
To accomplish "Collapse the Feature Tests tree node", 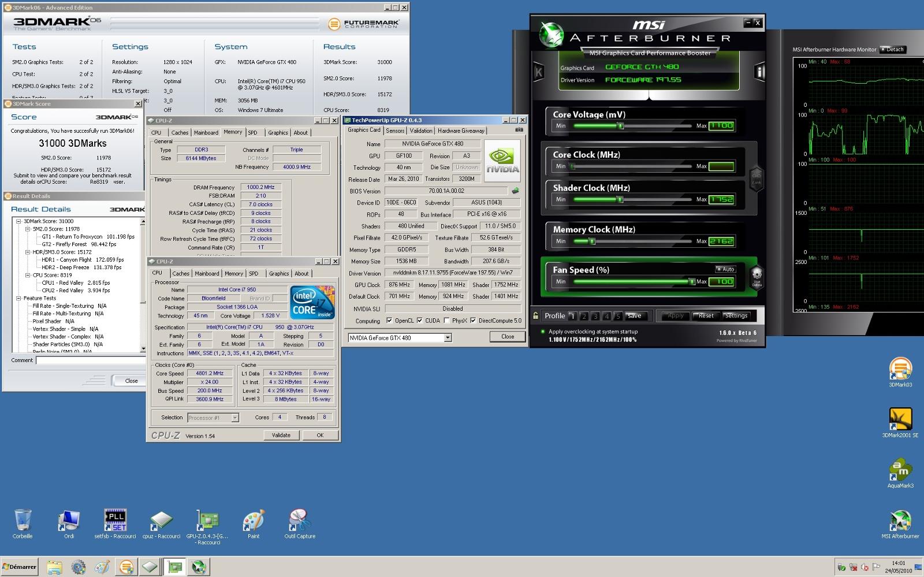I will (18, 298).
